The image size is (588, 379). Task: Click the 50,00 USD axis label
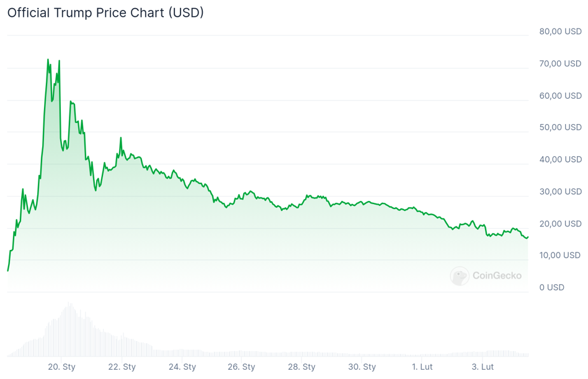[x=560, y=127]
